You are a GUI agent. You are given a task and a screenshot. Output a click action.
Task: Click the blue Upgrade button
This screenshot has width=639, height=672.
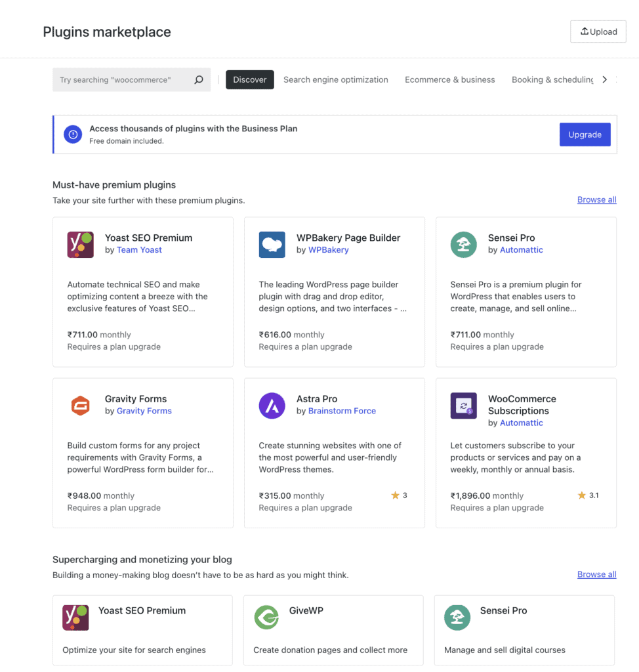(x=585, y=135)
